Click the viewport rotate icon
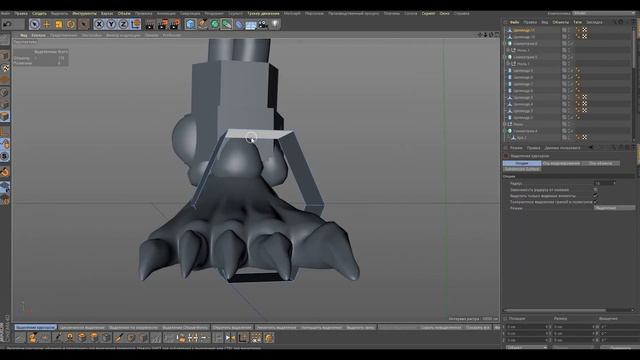Image resolution: width=640 pixels, height=360 pixels. (491, 35)
